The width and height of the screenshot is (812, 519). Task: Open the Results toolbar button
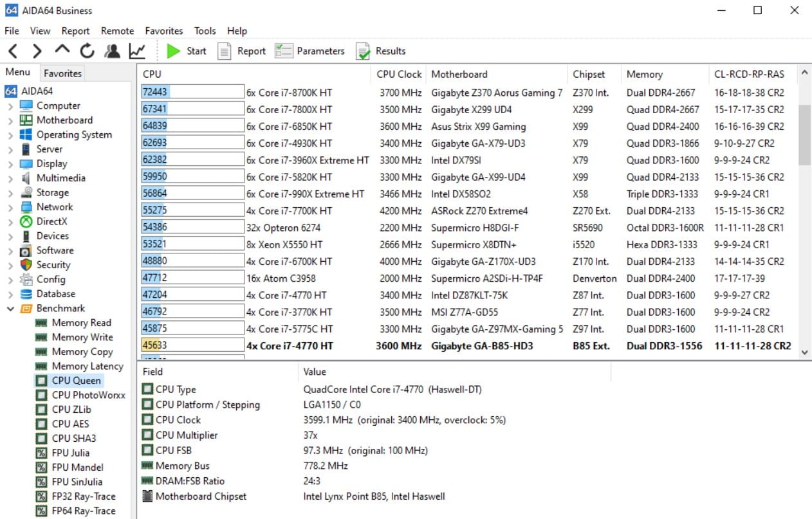pos(381,51)
